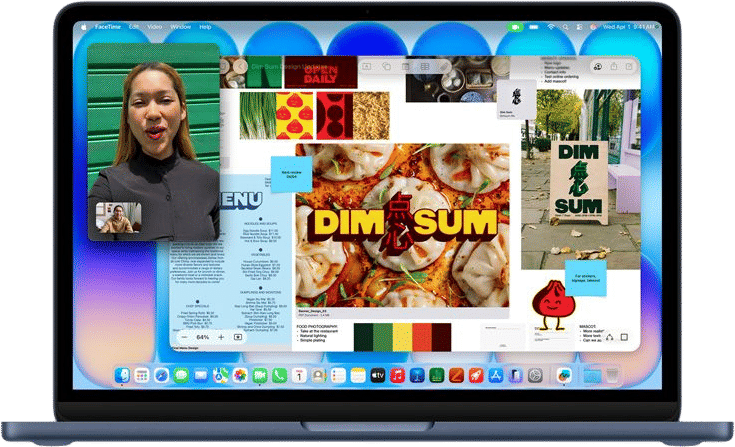The width and height of the screenshot is (735, 447).
Task: Open Keynote from the Dock
Action: click(x=417, y=375)
